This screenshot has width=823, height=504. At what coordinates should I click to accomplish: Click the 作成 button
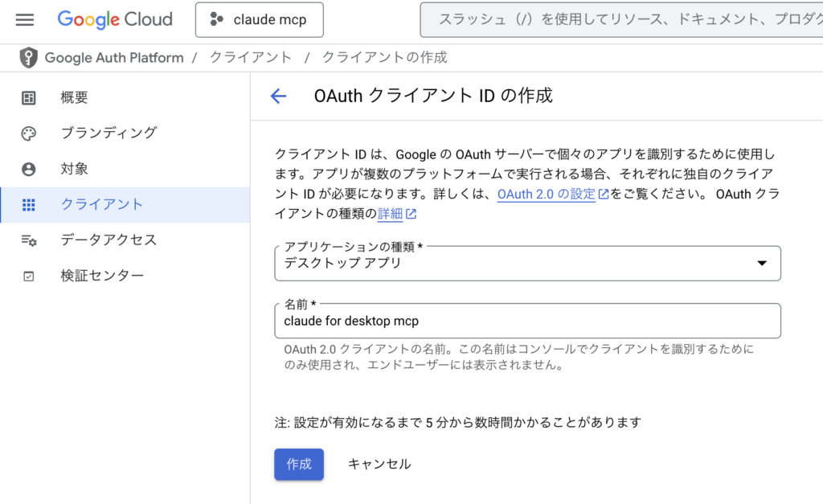pyautogui.click(x=299, y=464)
